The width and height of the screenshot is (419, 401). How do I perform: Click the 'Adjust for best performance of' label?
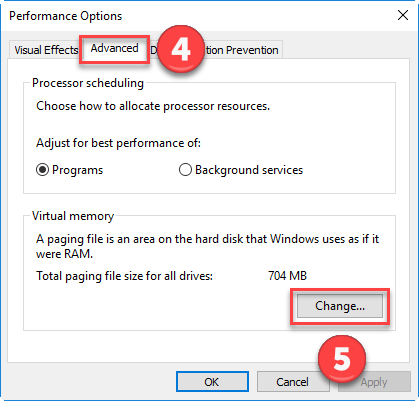point(118,143)
